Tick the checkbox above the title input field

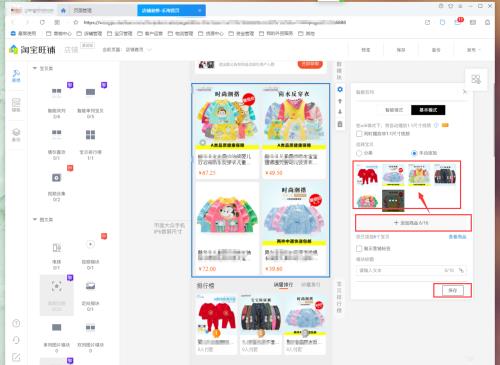[x=359, y=248]
